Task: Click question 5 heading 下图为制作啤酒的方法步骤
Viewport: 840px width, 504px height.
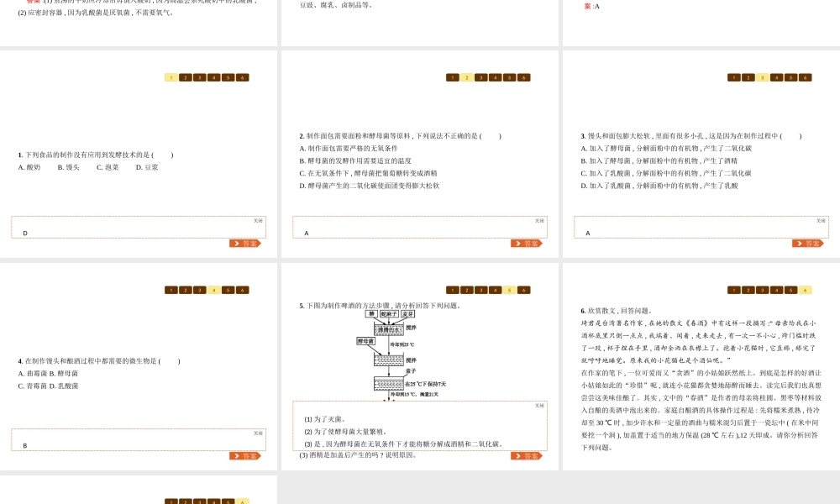Action: pos(380,306)
